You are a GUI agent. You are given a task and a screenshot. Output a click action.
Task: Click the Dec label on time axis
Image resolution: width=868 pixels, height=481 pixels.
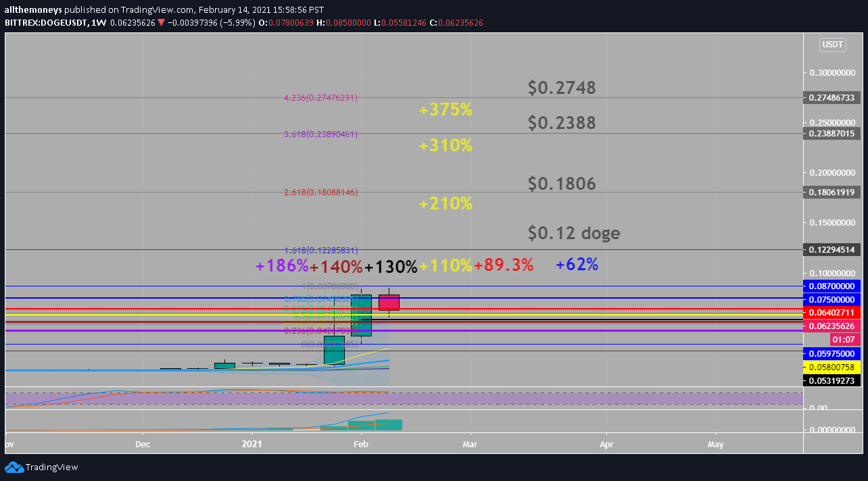(143, 445)
